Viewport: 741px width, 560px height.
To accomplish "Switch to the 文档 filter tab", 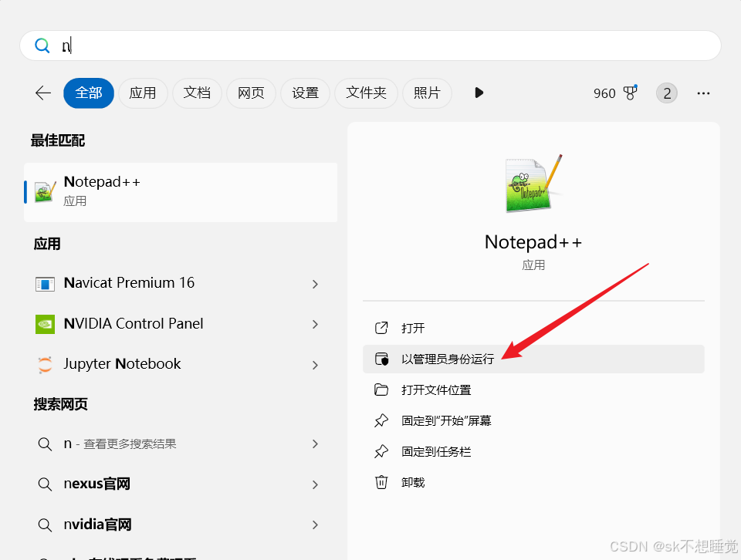I will click(197, 93).
